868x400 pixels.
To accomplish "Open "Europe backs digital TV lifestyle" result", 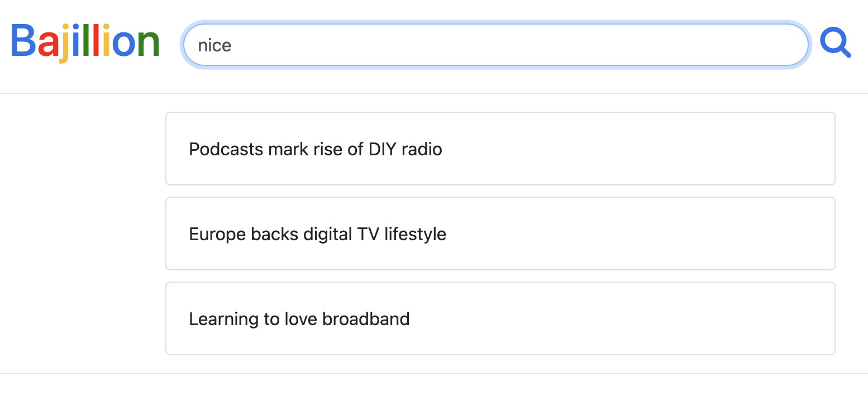I will coord(317,234).
